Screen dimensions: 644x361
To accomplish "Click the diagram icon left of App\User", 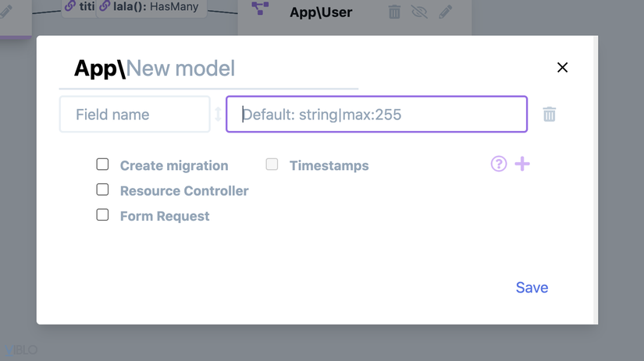I will tap(261, 9).
